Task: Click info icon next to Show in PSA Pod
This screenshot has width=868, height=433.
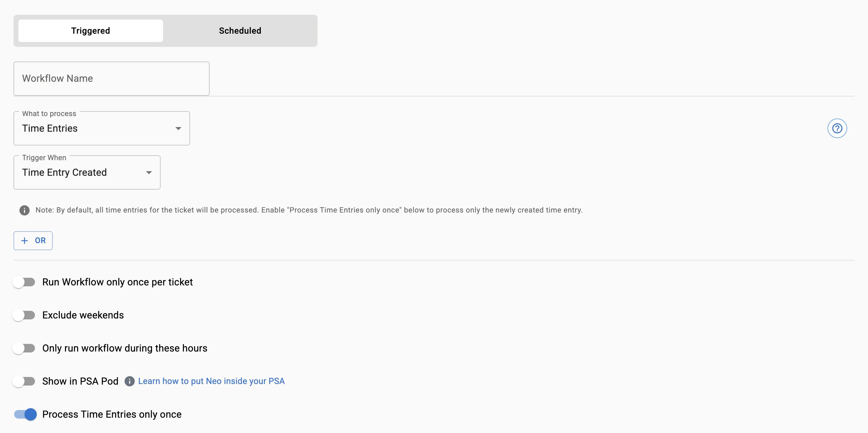Action: click(x=129, y=381)
